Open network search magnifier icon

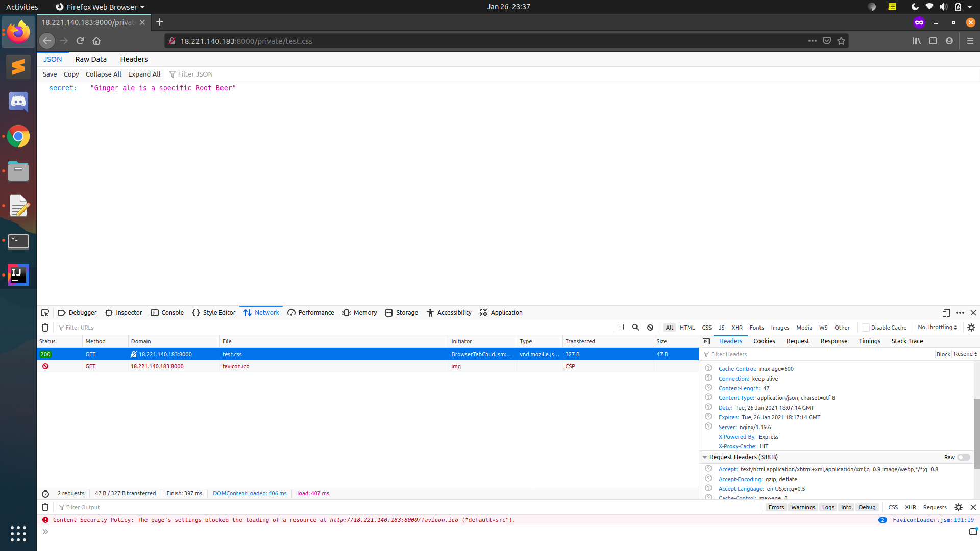635,328
